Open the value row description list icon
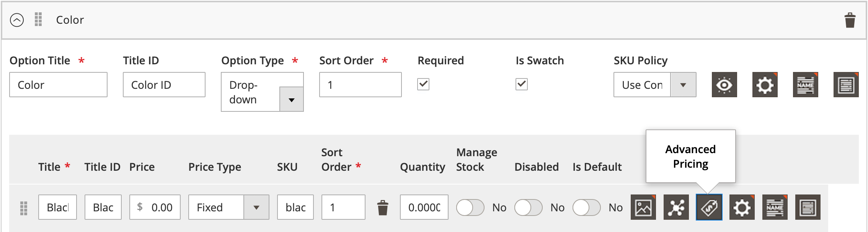 [808, 207]
